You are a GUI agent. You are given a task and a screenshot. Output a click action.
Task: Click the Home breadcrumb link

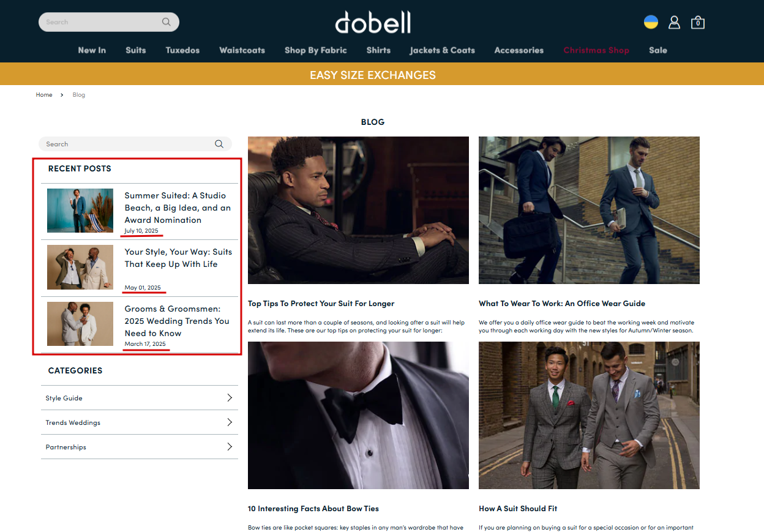(x=44, y=95)
